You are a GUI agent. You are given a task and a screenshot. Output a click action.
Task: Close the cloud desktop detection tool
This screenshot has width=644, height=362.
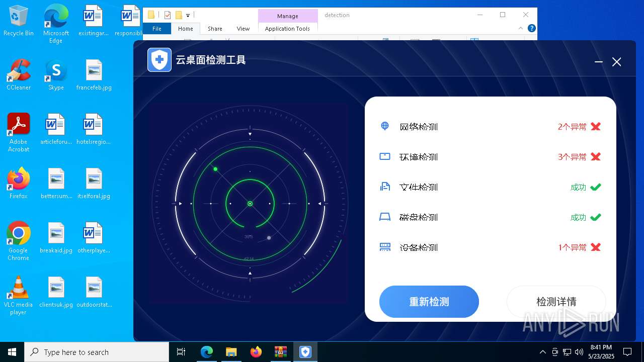616,62
